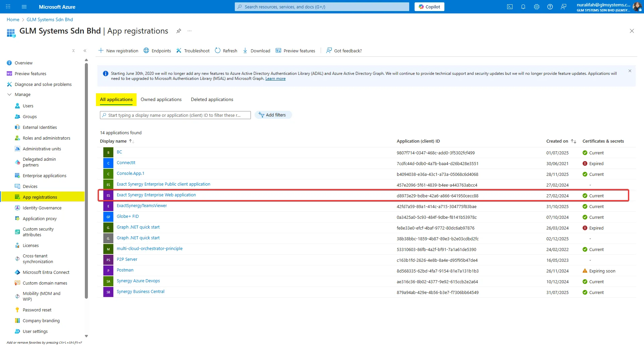Dismiss the ADAL info banner
Viewport: 644px width, 346px height.
[630, 71]
